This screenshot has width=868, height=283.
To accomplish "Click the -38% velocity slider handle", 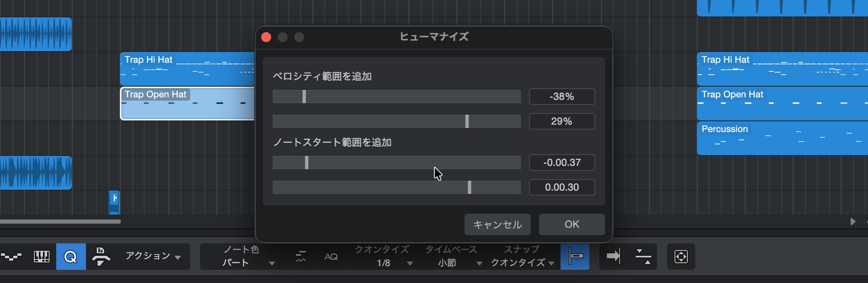I will 304,97.
